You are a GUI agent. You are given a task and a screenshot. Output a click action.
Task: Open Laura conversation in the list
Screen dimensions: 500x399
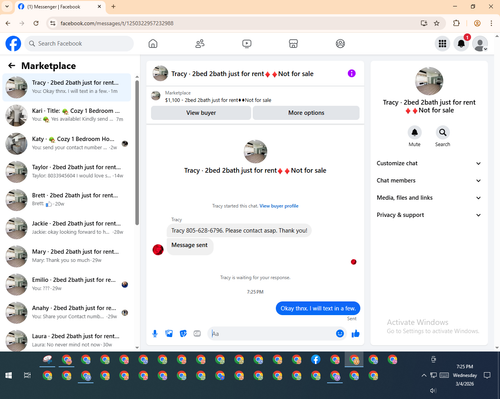[x=67, y=340]
